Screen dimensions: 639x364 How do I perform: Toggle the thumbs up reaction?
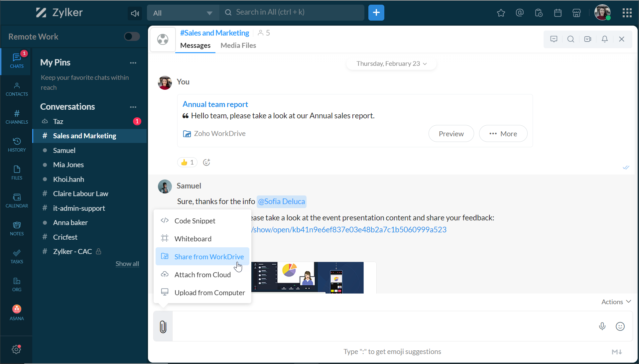click(x=188, y=162)
